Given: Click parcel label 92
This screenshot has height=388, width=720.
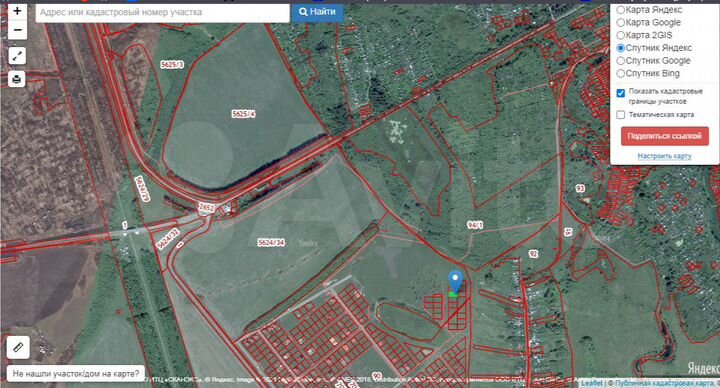Looking at the screenshot, I should (533, 253).
